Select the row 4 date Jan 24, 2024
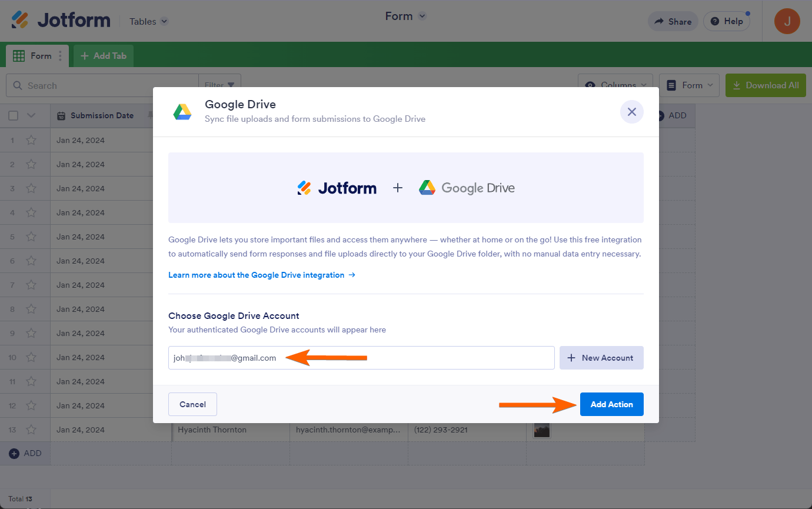 [81, 212]
